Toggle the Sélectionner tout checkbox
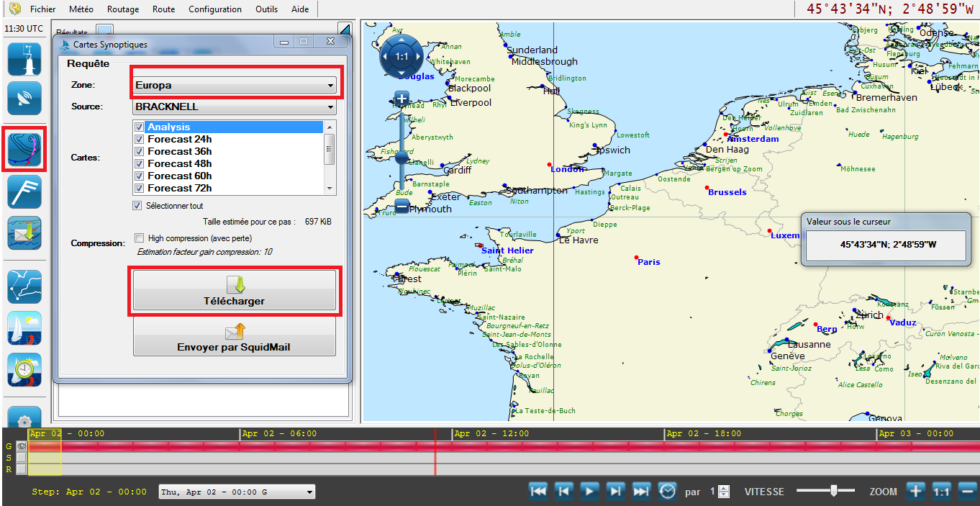980x506 pixels. coord(137,206)
